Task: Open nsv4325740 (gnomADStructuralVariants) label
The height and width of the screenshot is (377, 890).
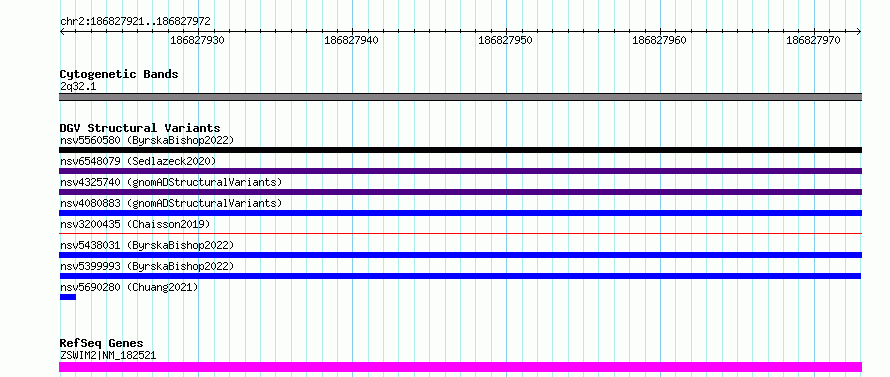Action: click(x=171, y=182)
